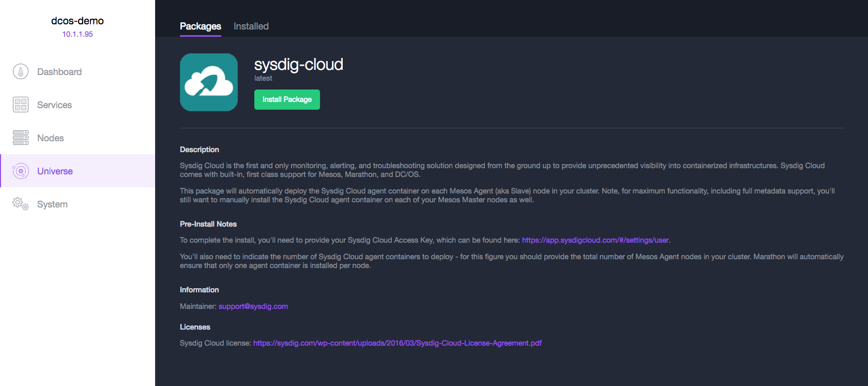Click the System gears icon

(21, 204)
